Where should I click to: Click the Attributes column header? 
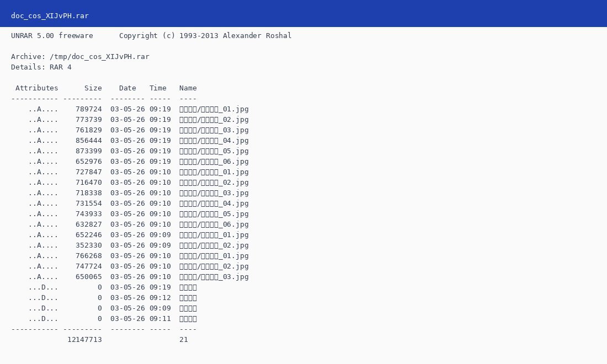pos(37,88)
